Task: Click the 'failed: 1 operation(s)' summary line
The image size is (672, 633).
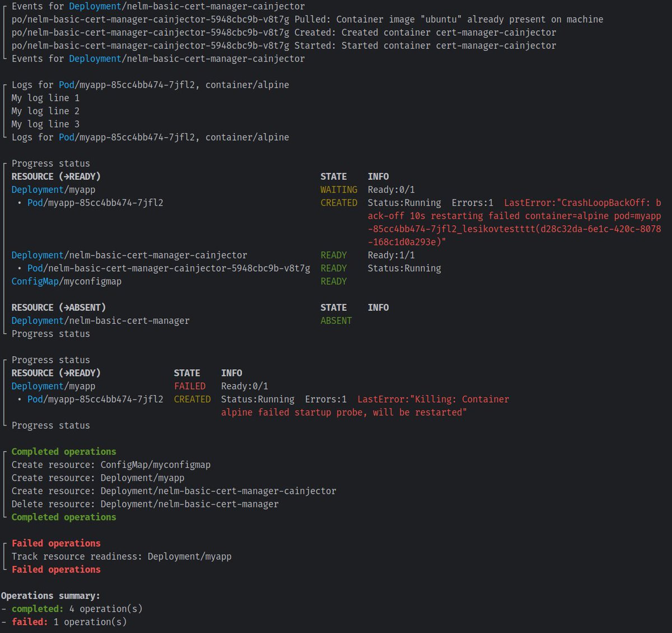Action: click(64, 622)
